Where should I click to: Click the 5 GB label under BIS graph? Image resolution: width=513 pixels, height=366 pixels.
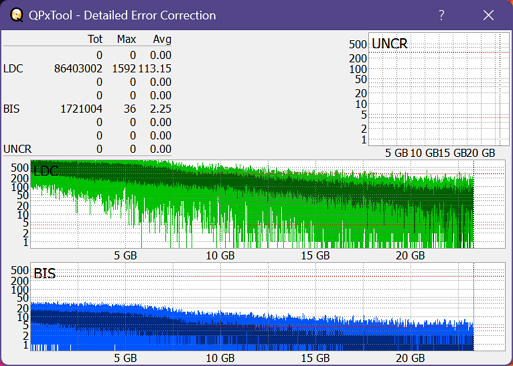point(125,358)
